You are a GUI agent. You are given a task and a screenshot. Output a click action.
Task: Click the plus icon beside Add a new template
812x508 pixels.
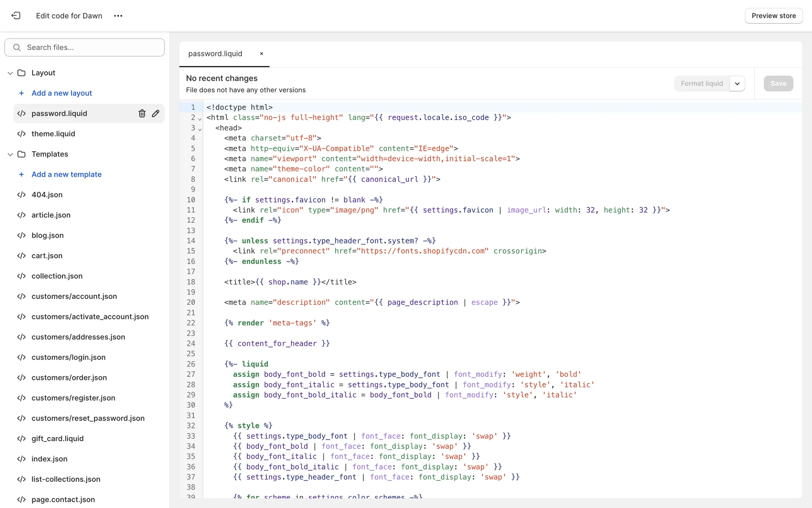pos(22,174)
